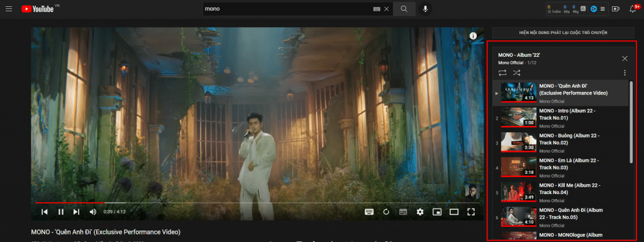The width and height of the screenshot is (644, 242).
Task: Click the 0:39 / 4:12 time display
Action: 114,212
